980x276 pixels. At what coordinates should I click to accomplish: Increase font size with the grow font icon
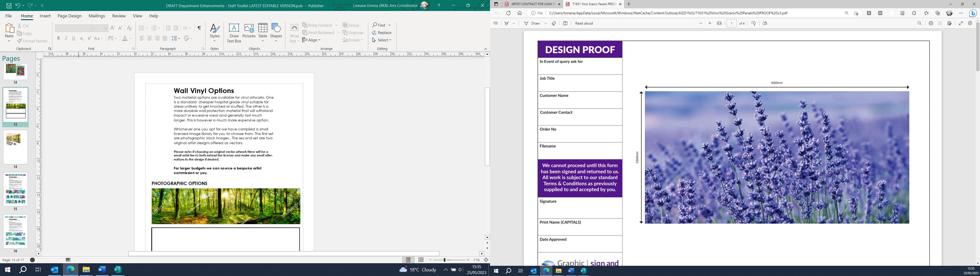tap(113, 28)
